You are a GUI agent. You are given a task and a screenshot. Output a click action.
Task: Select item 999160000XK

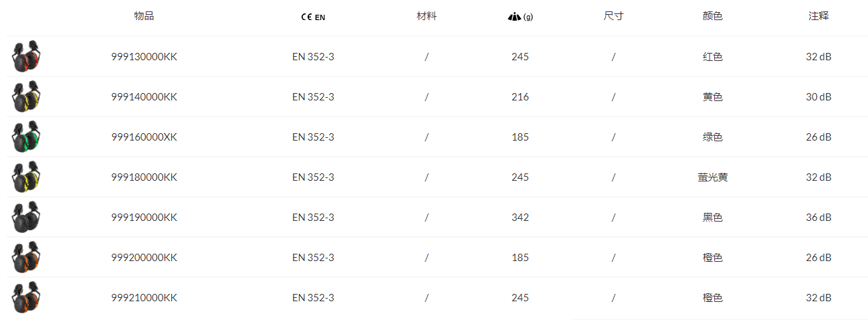click(x=144, y=137)
